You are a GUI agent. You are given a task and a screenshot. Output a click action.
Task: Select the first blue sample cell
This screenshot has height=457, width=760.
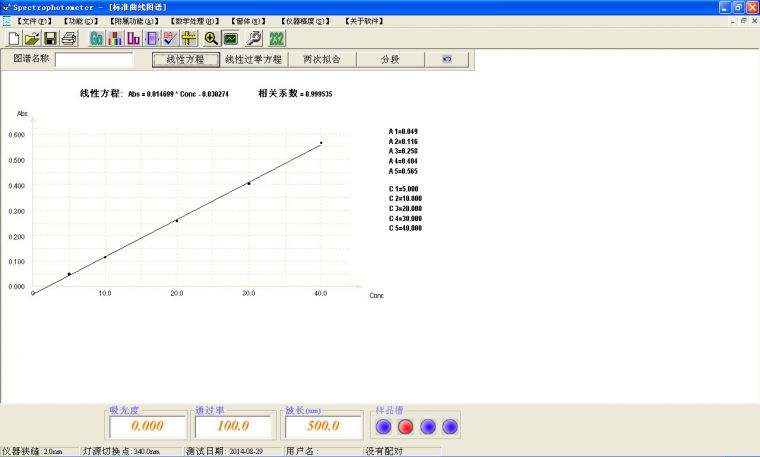(x=383, y=427)
